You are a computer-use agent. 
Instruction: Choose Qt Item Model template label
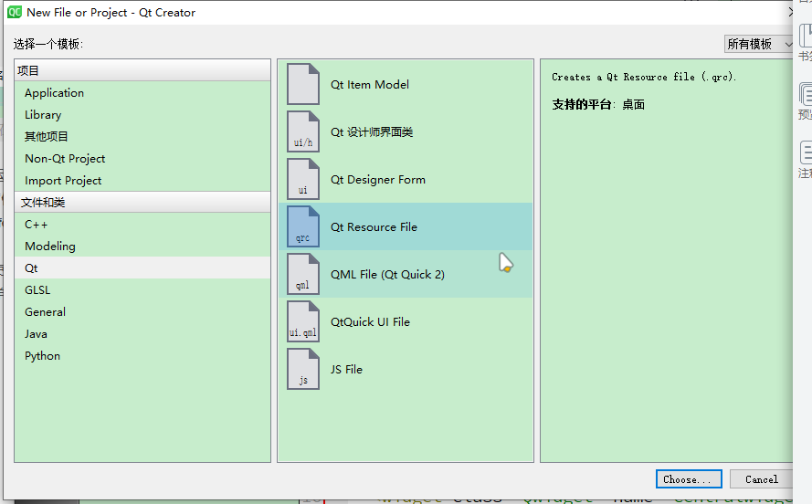pyautogui.click(x=370, y=84)
